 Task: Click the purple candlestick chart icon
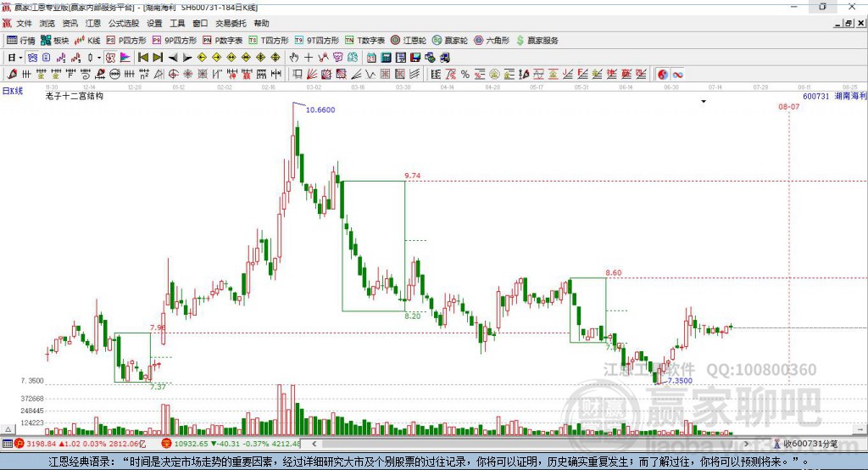[x=61, y=58]
